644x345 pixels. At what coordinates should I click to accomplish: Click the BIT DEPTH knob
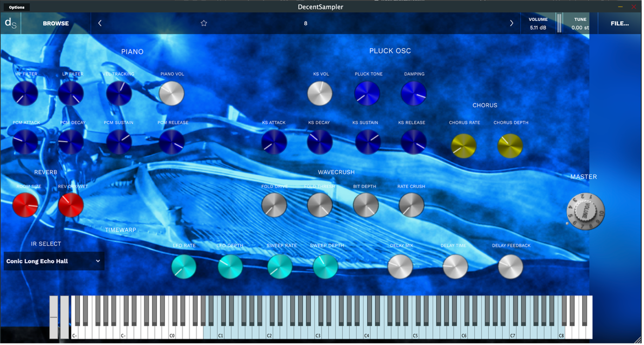366,205
